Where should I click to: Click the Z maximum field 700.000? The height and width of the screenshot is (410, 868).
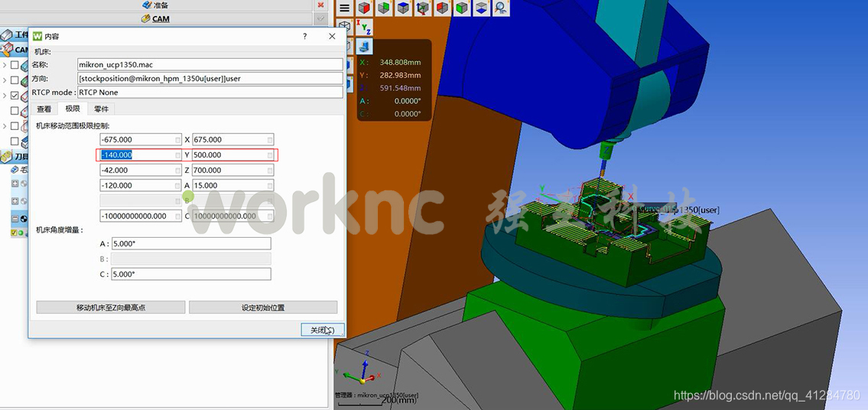point(233,170)
